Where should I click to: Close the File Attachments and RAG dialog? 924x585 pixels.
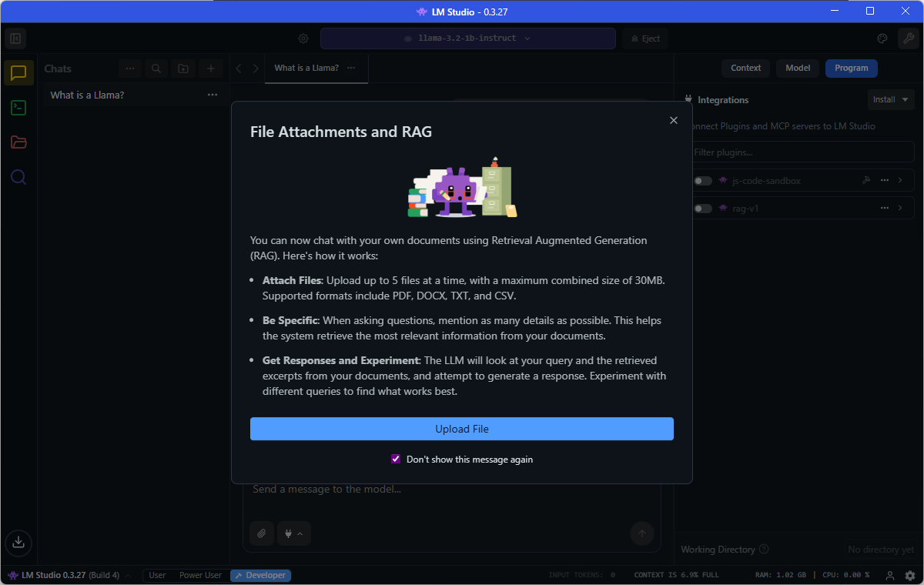[674, 120]
